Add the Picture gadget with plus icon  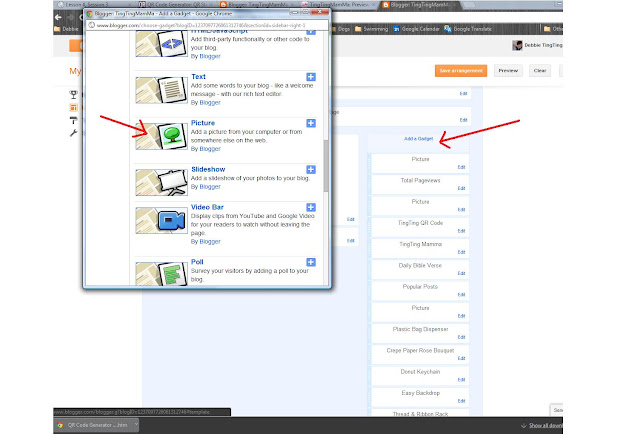point(311,123)
